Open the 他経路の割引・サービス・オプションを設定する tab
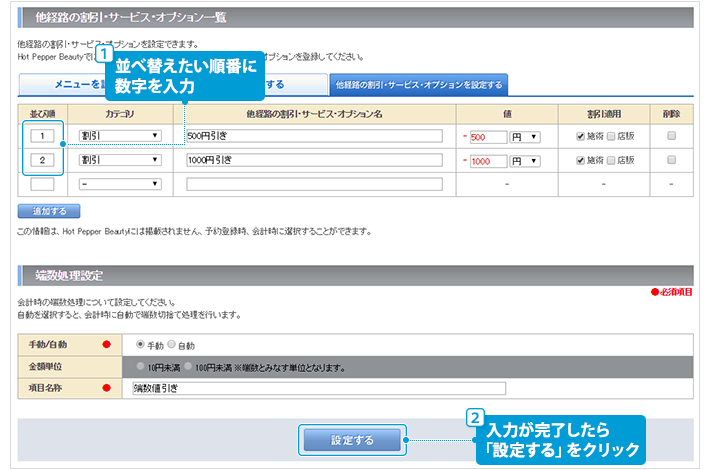This screenshot has height=470, width=710. pos(419,86)
